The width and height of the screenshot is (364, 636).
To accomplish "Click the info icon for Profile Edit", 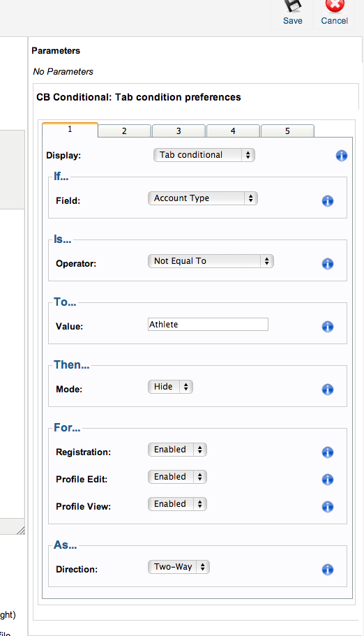I will pos(328,480).
